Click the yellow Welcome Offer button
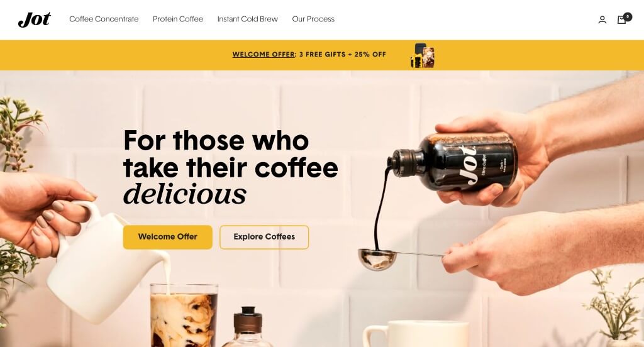The height and width of the screenshot is (347, 644). pos(167,237)
